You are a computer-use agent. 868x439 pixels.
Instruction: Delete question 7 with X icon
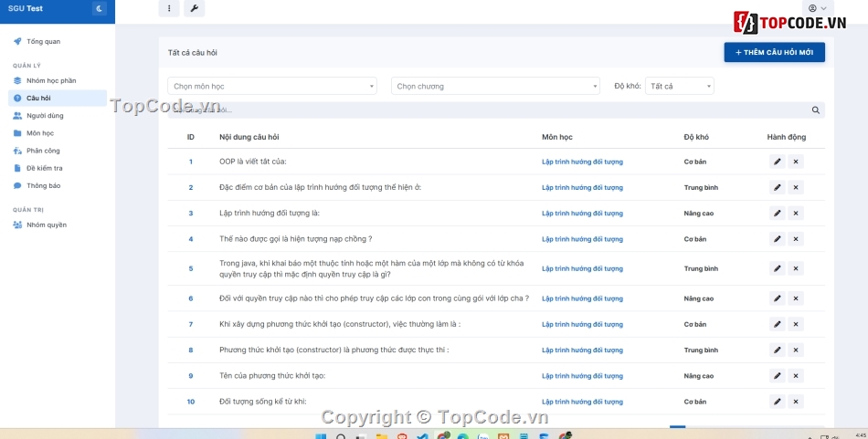tap(796, 324)
